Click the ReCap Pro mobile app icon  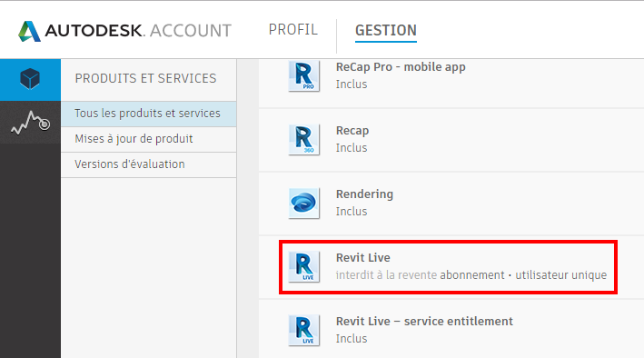(x=304, y=75)
